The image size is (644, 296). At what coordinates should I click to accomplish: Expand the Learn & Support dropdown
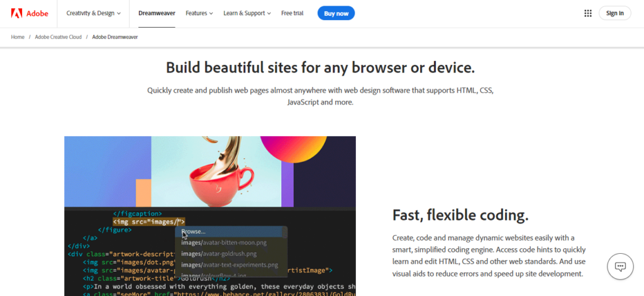click(247, 13)
